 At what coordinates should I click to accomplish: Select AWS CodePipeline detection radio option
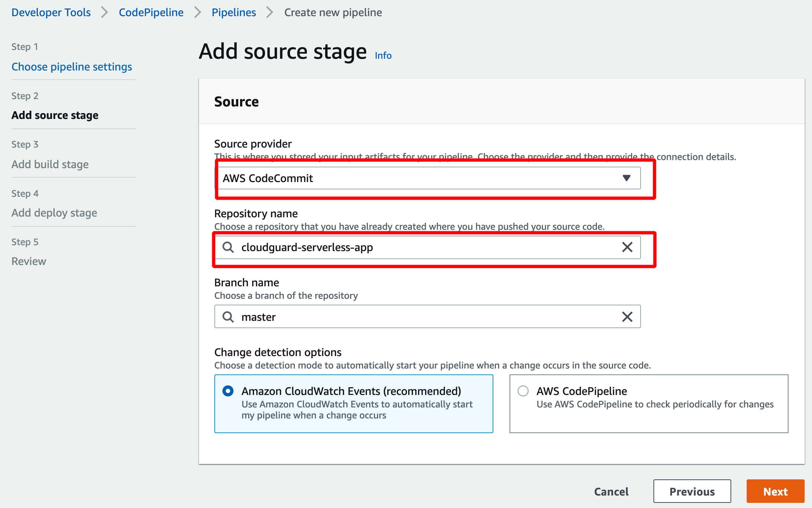point(523,391)
